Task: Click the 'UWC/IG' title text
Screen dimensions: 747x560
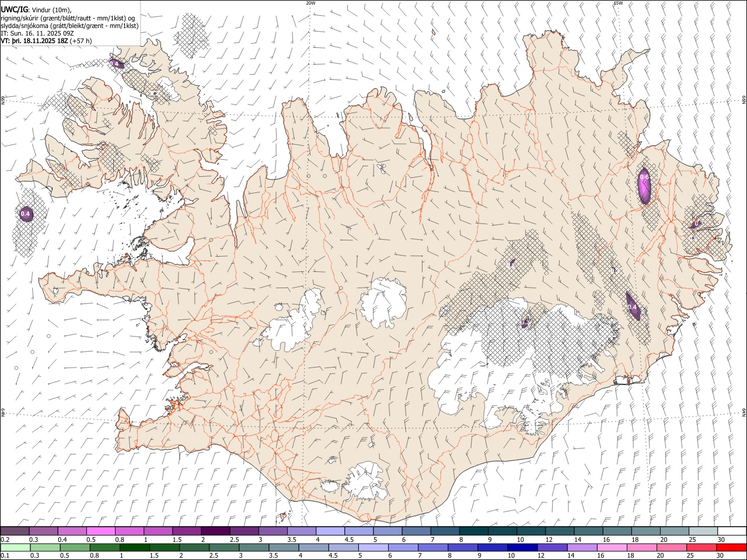Action: point(14,9)
